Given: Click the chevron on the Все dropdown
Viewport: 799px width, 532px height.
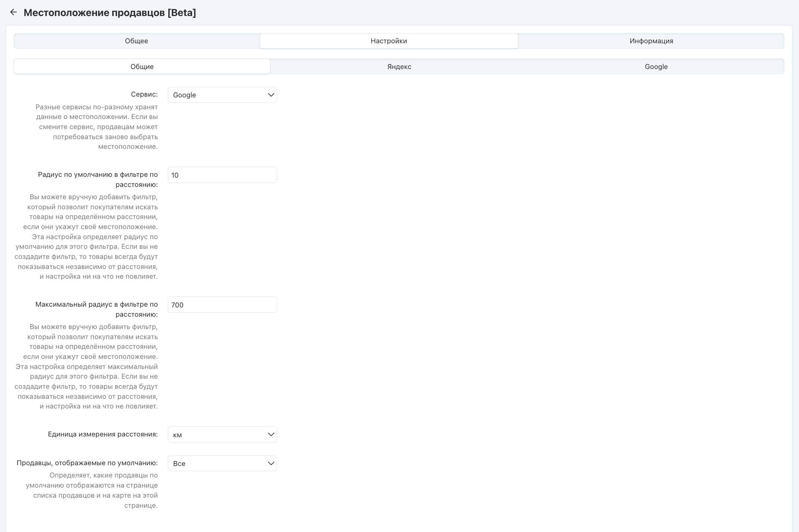Looking at the screenshot, I should coord(271,463).
